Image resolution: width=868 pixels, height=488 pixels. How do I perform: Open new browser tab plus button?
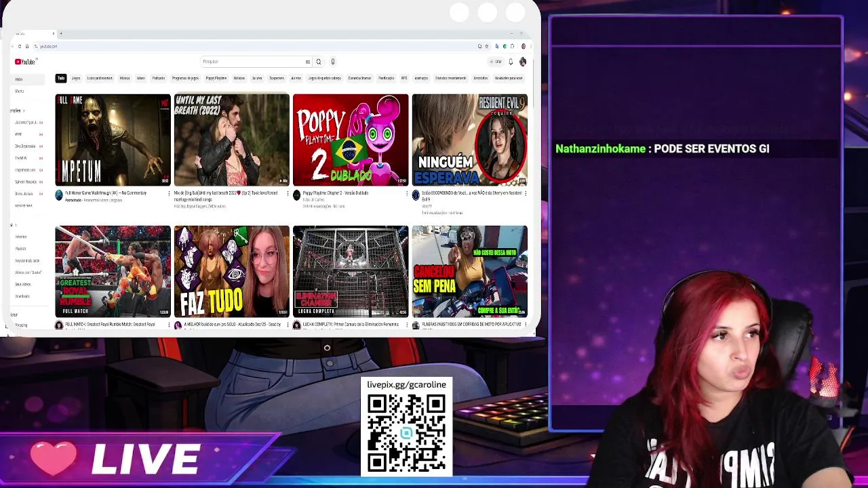pyautogui.click(x=61, y=34)
